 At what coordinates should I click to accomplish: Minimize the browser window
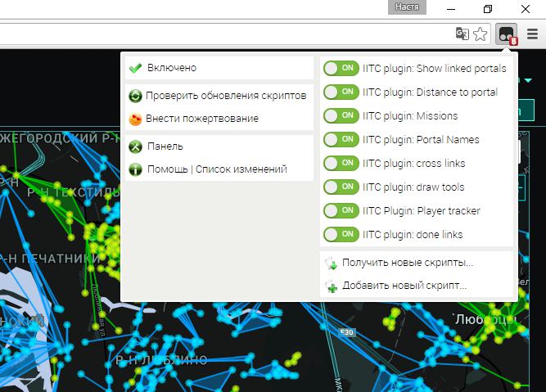(x=451, y=9)
